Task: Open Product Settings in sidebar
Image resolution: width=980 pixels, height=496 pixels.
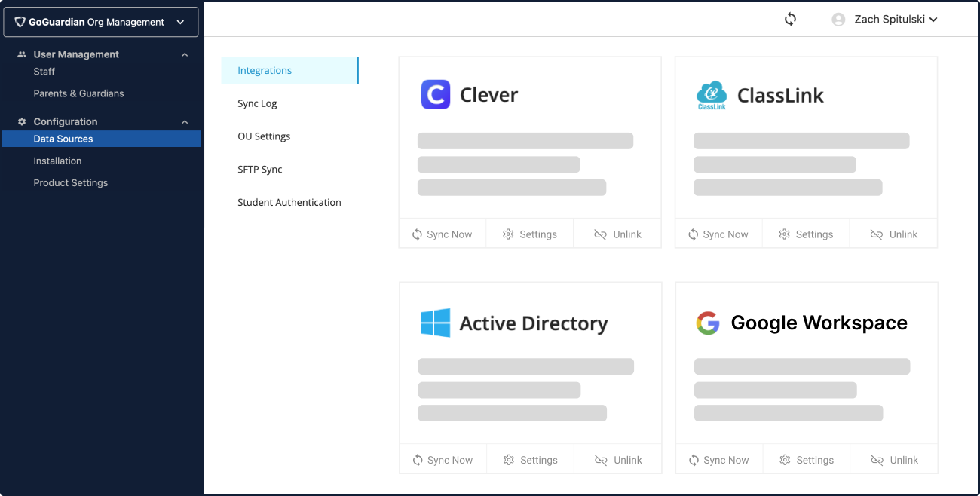Action: tap(71, 182)
